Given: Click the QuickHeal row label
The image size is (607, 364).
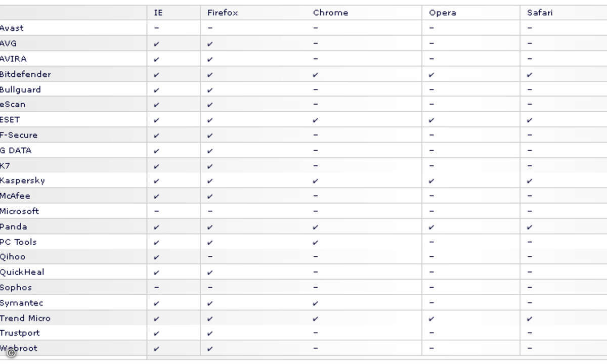Looking at the screenshot, I should [22, 272].
